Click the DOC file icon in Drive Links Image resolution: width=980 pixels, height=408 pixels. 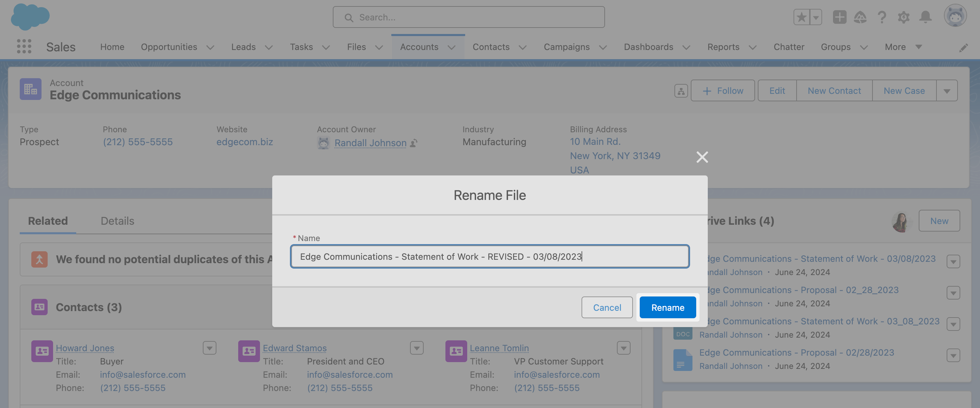pyautogui.click(x=683, y=333)
